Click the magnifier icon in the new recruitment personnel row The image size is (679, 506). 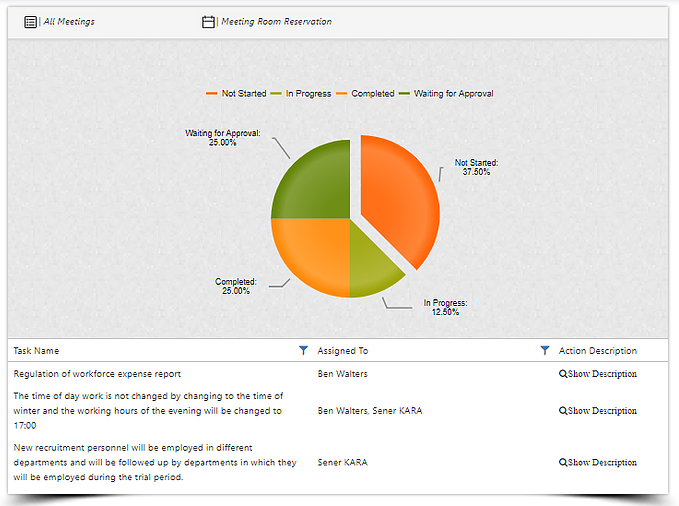click(563, 463)
